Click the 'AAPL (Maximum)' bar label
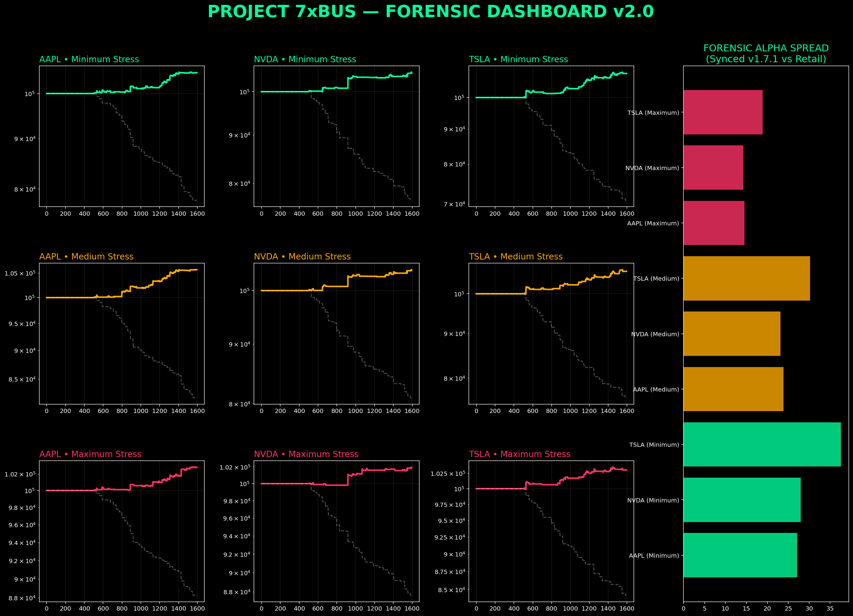The height and width of the screenshot is (616, 853). pyautogui.click(x=653, y=223)
